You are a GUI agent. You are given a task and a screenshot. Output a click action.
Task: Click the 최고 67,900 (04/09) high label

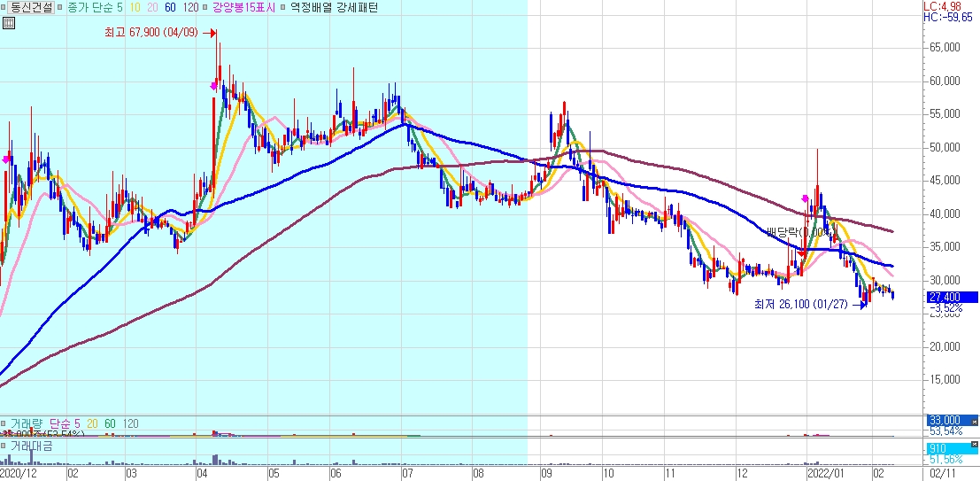click(x=150, y=33)
